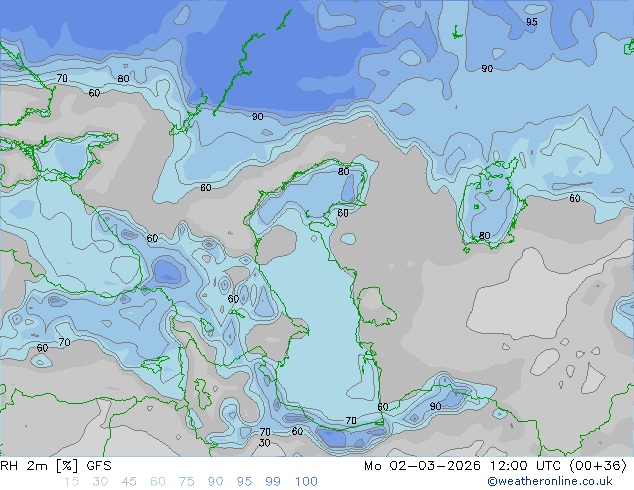The width and height of the screenshot is (634, 490).
Task: Click the ©weatheronline.co.uk credit text
Action: pyautogui.click(x=550, y=481)
